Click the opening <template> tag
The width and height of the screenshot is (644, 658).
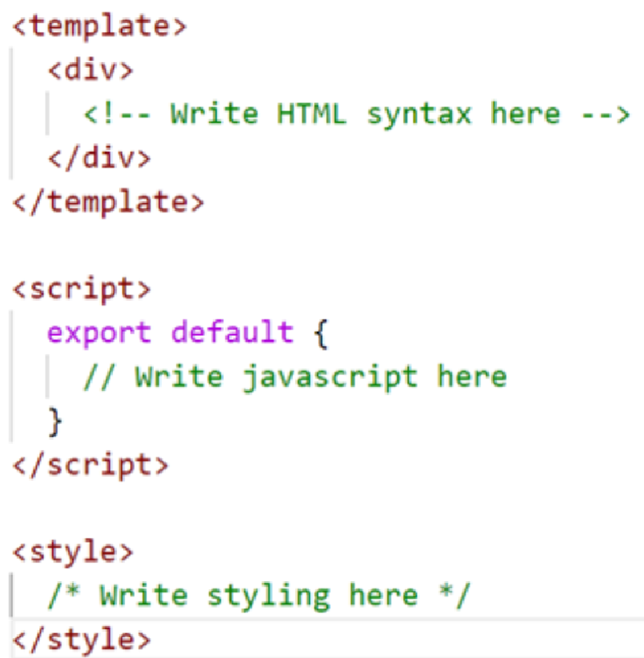100,27
